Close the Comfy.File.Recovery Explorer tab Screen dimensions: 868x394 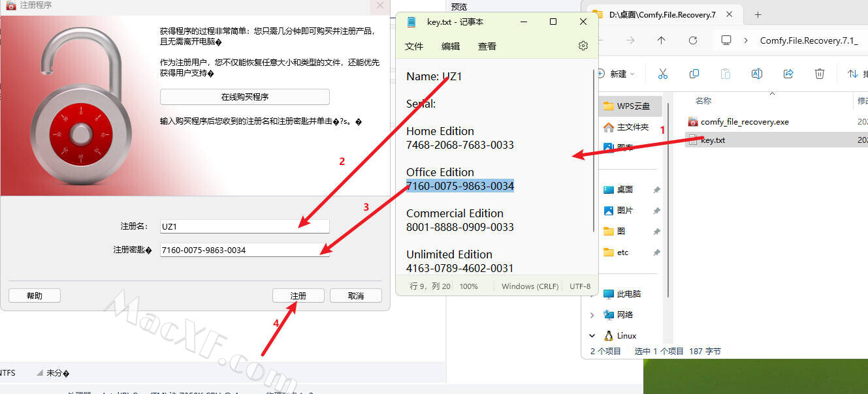coord(730,14)
